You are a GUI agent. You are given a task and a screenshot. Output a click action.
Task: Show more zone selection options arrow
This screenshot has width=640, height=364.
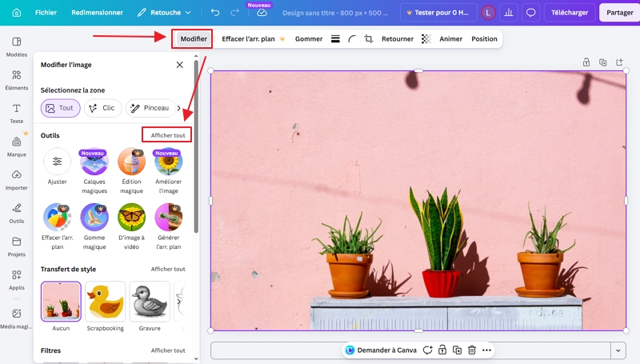[178, 108]
